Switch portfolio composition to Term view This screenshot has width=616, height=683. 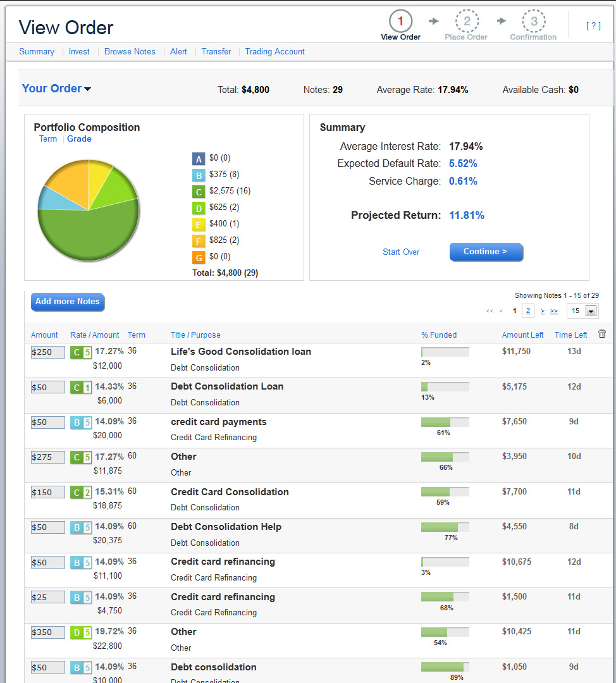tap(48, 139)
